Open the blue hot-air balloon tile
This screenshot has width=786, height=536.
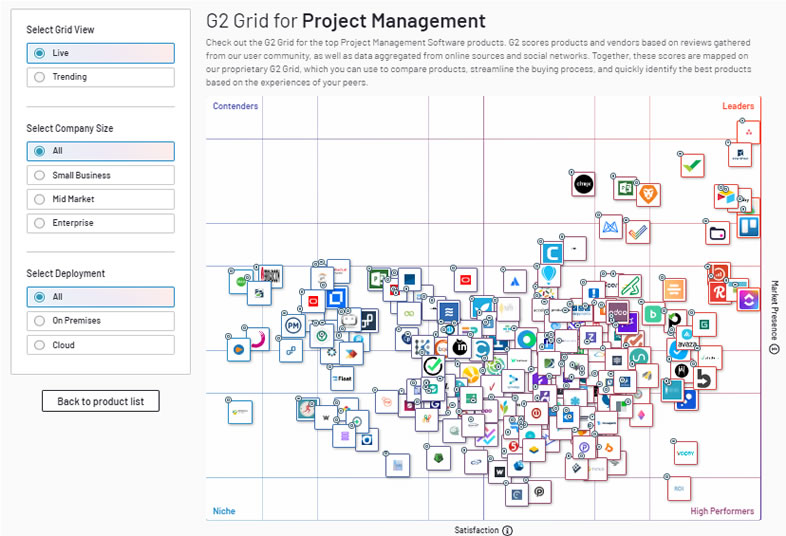click(548, 274)
